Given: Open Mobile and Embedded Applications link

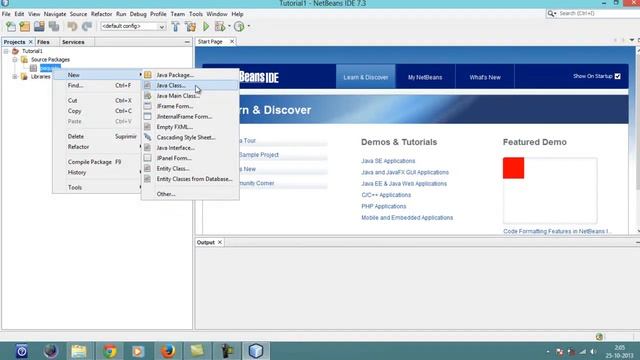Looking at the screenshot, I should [407, 218].
